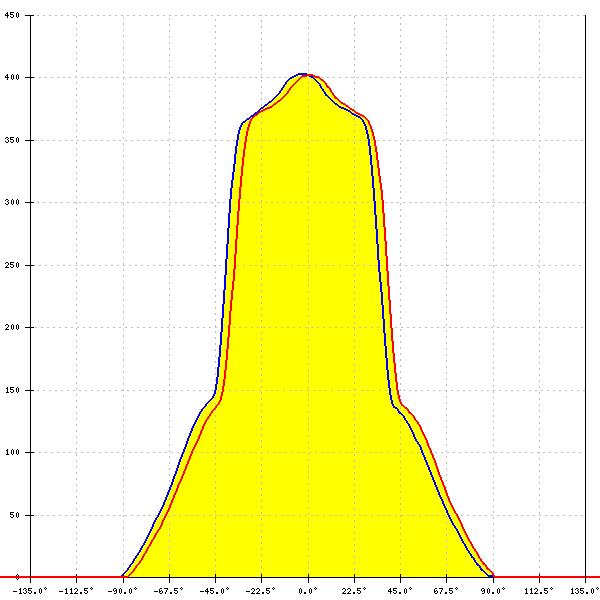Click the -45.0° label on the angle axis
The image size is (600, 600).
click(215, 591)
